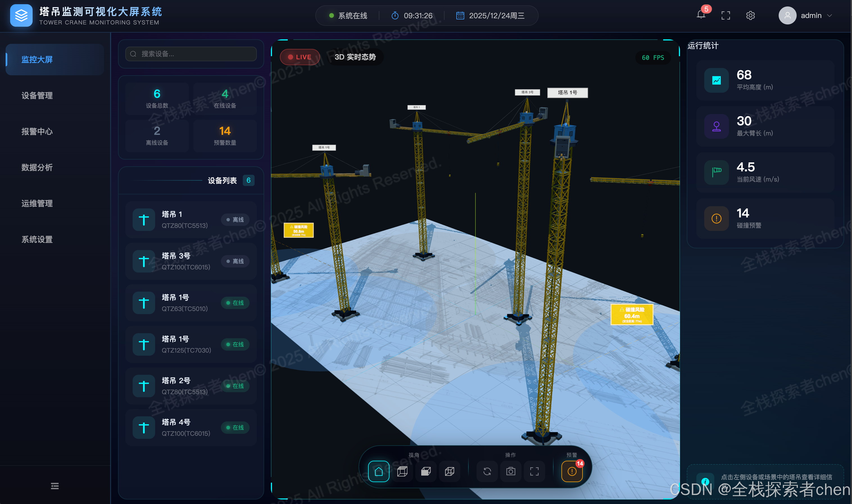
Task: Click the 运行统计 panel heading
Action: 703,46
